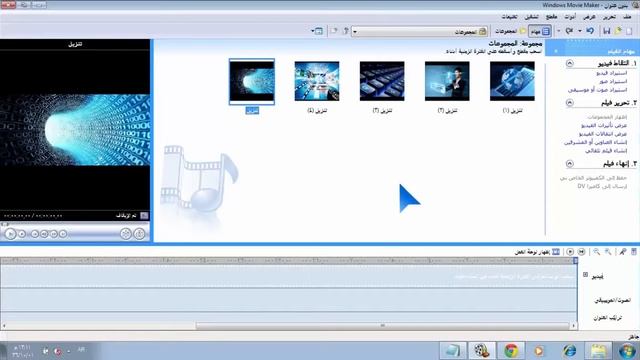Click the Split Clip button
Screen dimensions: 640x360
[x=126, y=234]
